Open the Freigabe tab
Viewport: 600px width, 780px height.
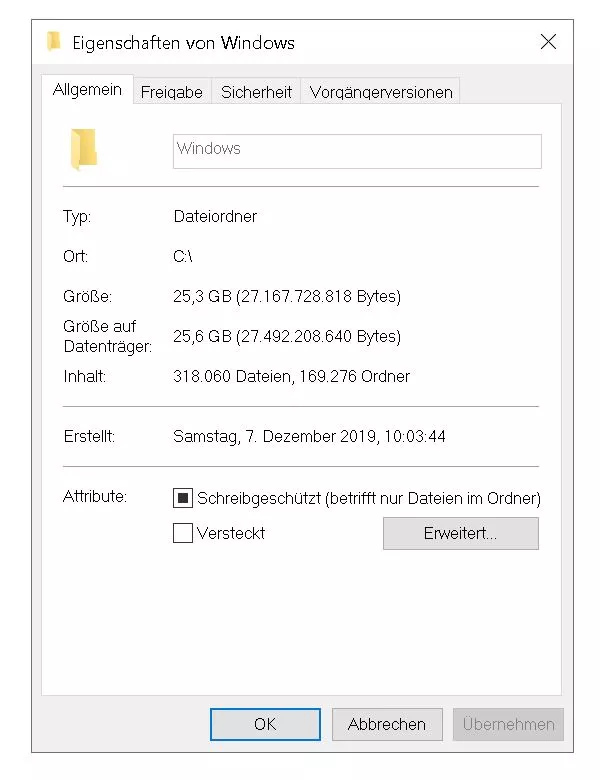[172, 92]
